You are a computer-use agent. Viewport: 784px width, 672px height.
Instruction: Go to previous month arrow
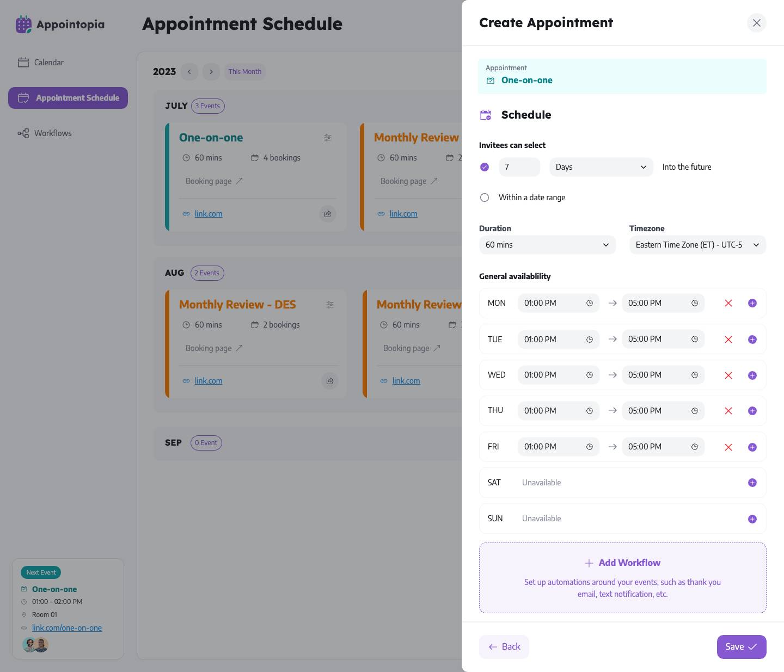(x=189, y=72)
